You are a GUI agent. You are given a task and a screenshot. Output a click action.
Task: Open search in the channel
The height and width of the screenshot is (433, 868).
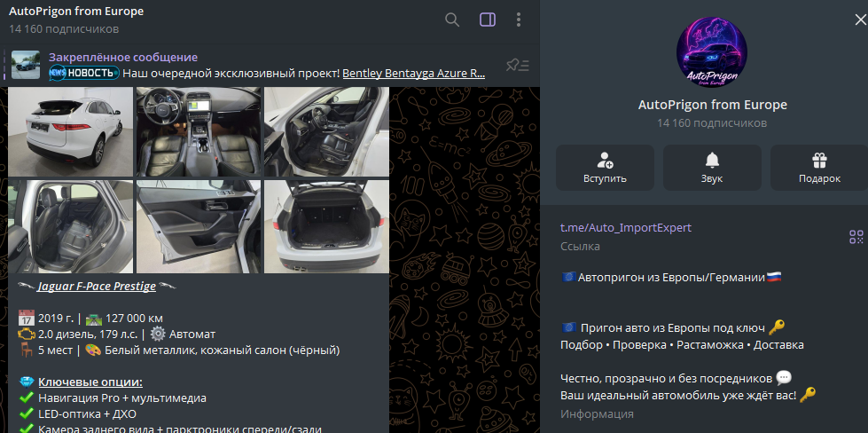452,20
